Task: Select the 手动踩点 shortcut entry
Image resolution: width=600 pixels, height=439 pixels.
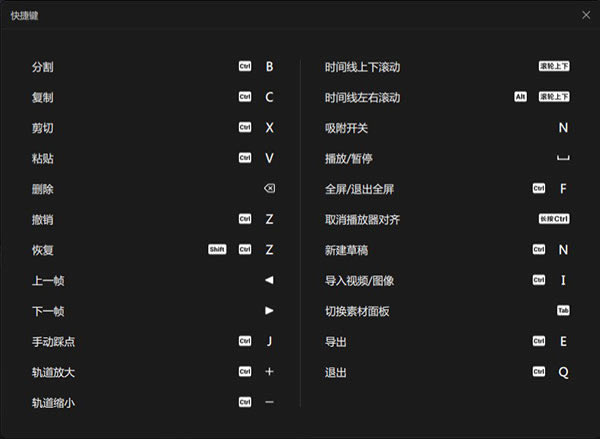Action: click(53, 342)
